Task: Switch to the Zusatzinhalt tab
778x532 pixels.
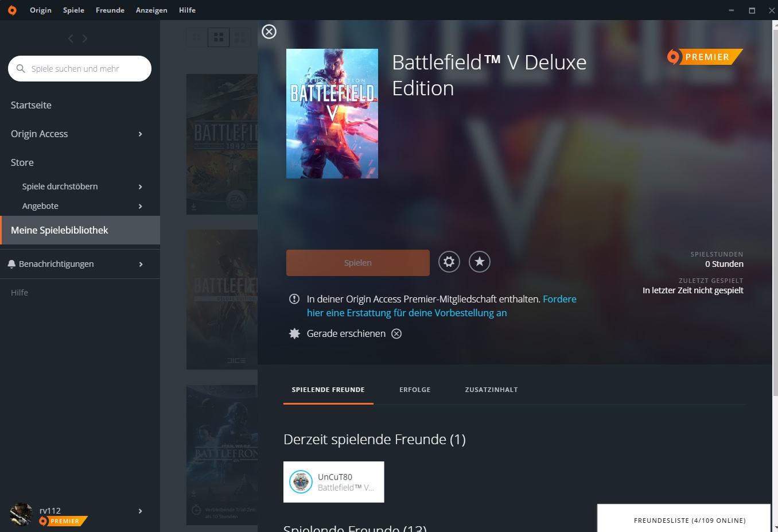Action: tap(491, 390)
